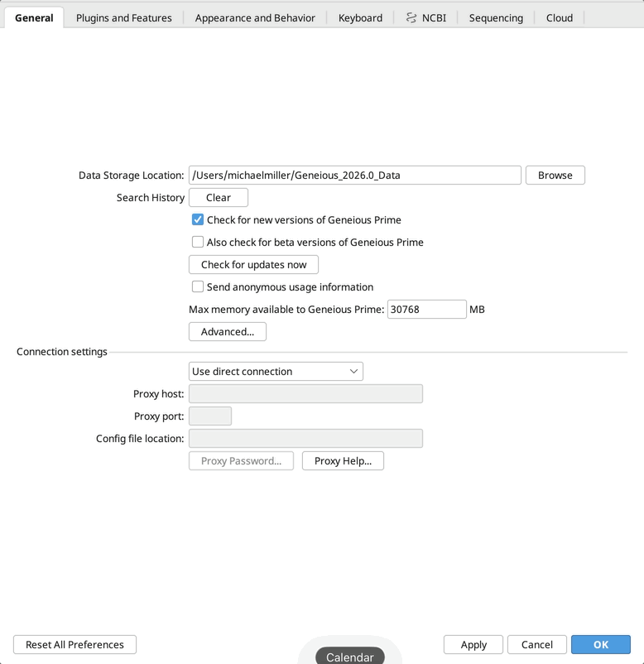Switch to the Sequencing tab
The width and height of the screenshot is (644, 664).
coord(495,17)
